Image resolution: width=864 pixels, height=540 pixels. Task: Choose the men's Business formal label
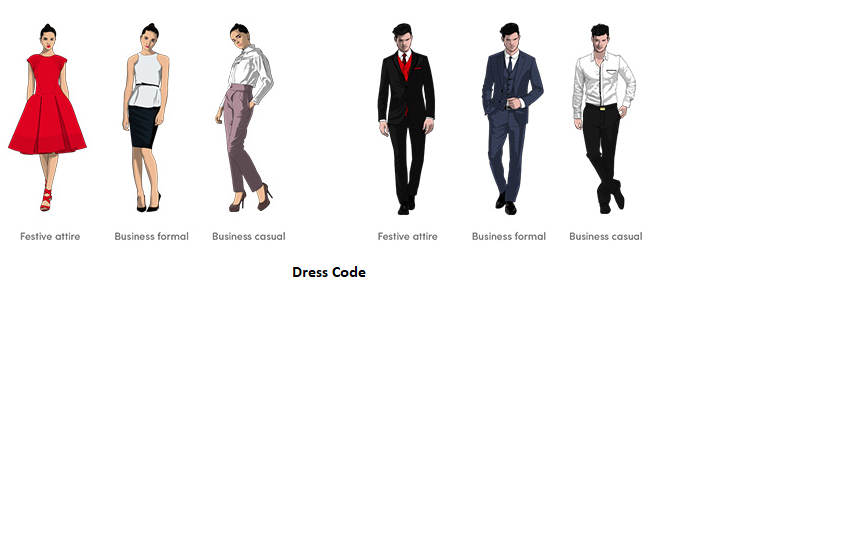[508, 237]
